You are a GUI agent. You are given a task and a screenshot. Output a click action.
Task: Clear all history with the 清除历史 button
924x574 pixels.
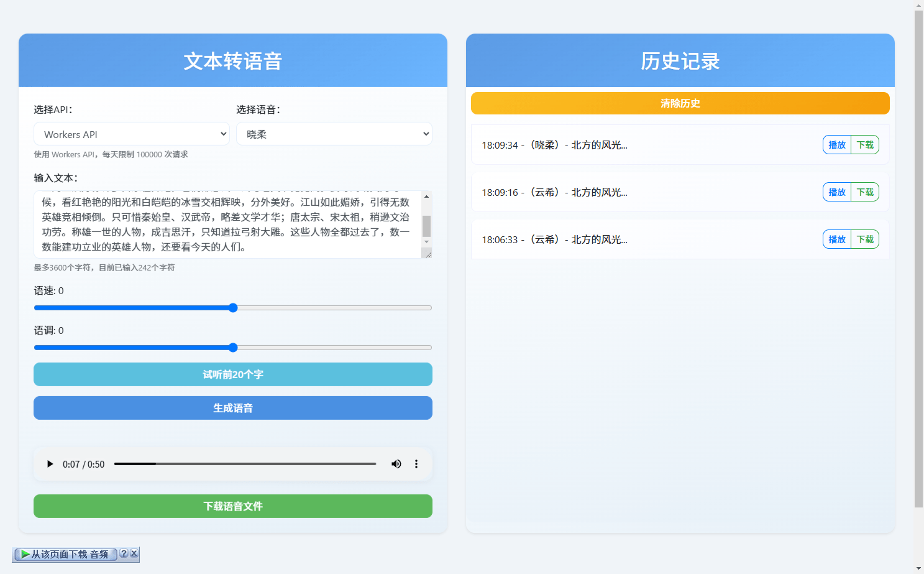(680, 103)
